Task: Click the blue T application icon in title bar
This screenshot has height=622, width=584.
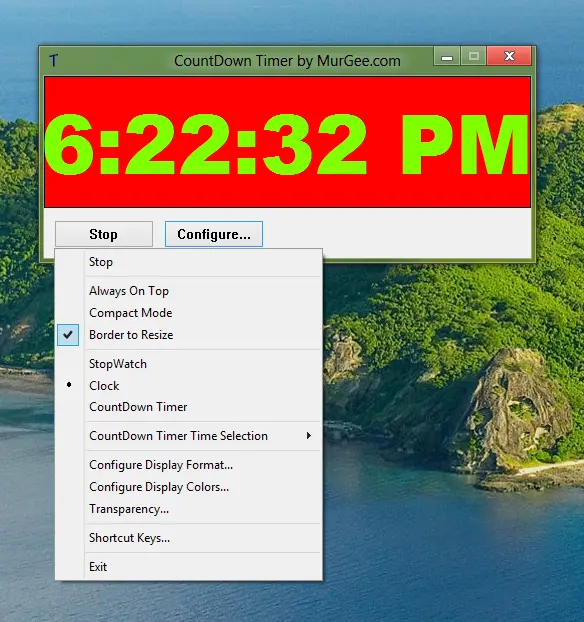Action: [54, 61]
